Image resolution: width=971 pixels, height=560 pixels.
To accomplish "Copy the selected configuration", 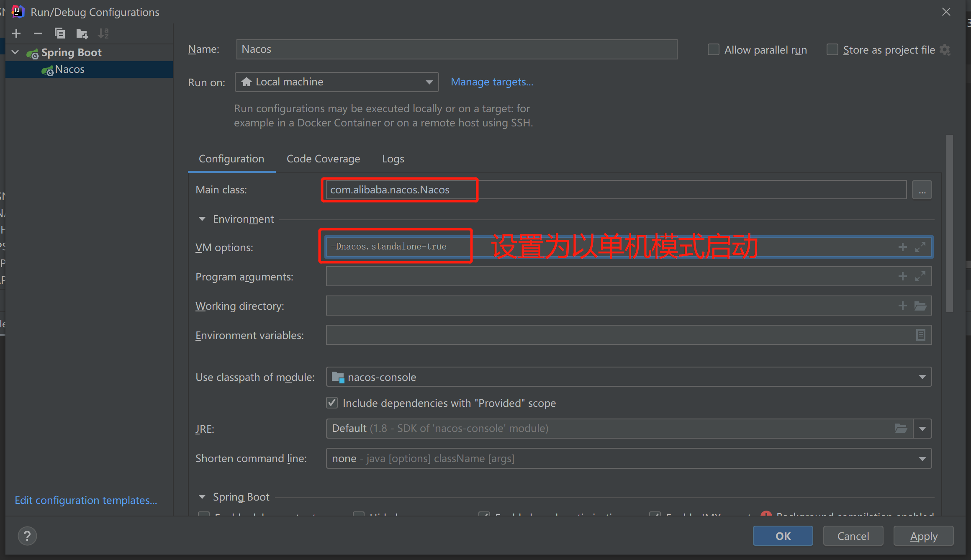I will pos(60,33).
